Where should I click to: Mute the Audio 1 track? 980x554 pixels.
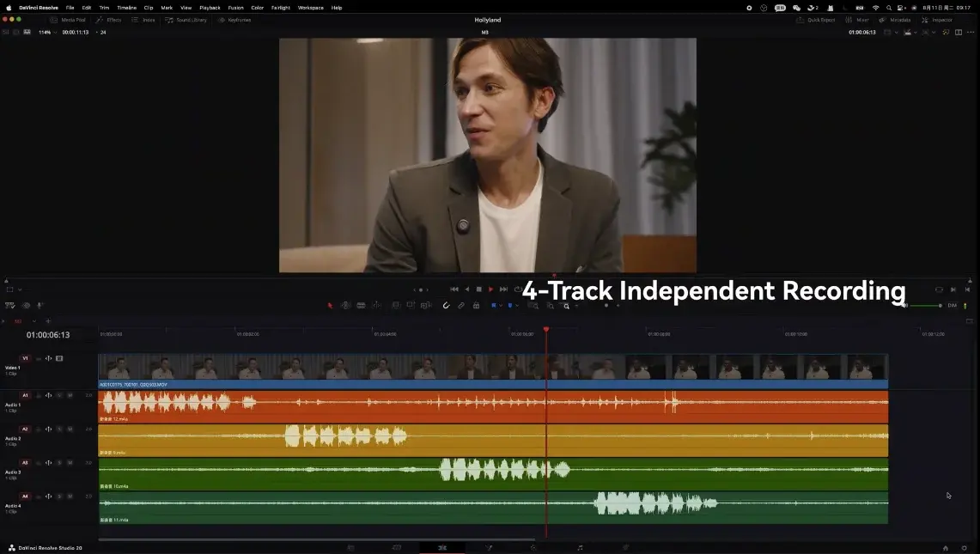(x=70, y=396)
